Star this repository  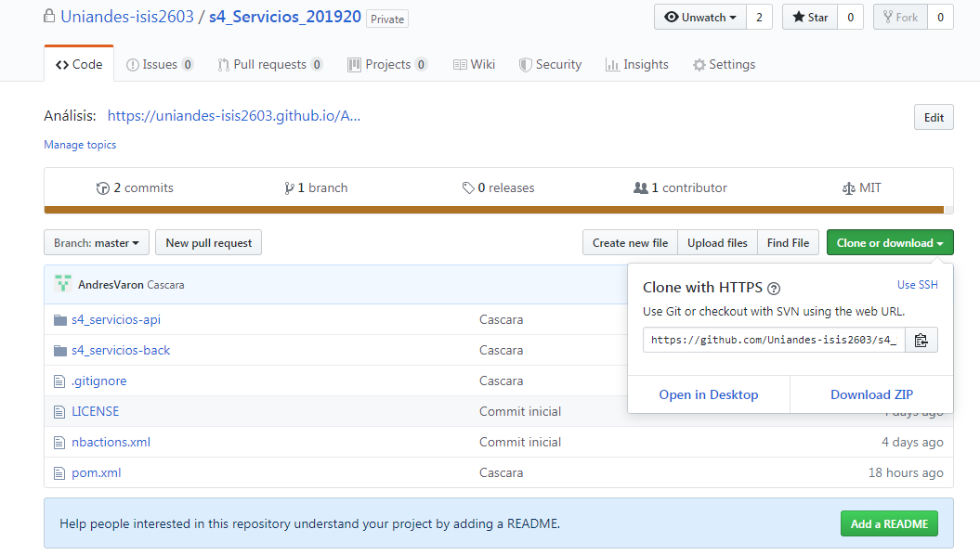coord(810,18)
